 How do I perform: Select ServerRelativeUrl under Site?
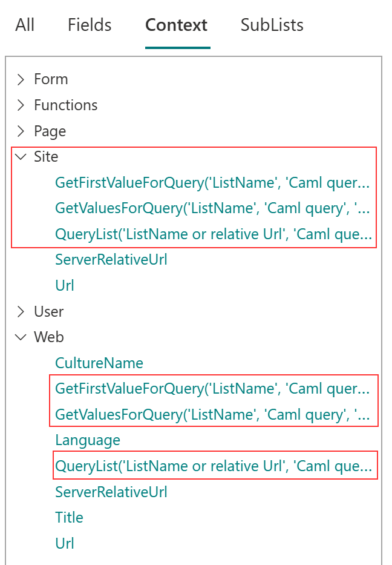(111, 260)
